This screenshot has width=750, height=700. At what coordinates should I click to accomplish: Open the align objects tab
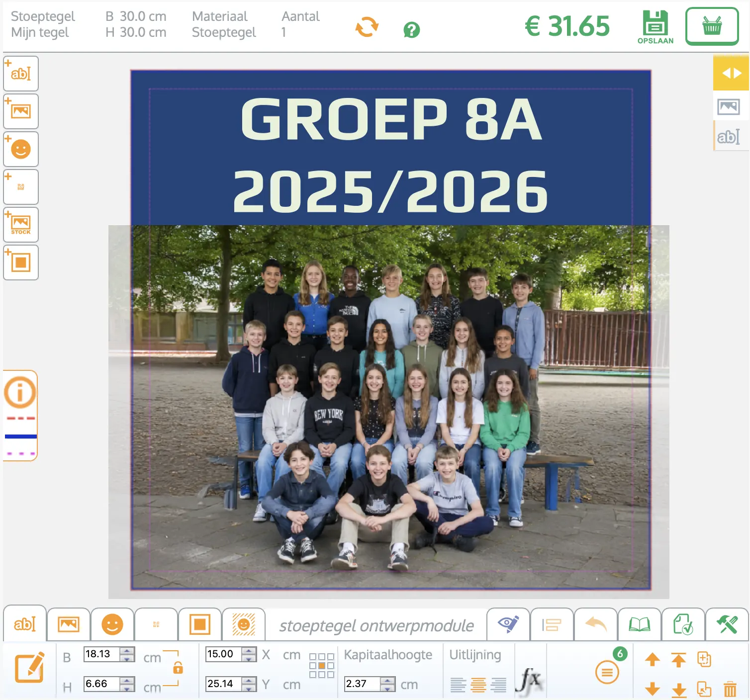point(552,624)
